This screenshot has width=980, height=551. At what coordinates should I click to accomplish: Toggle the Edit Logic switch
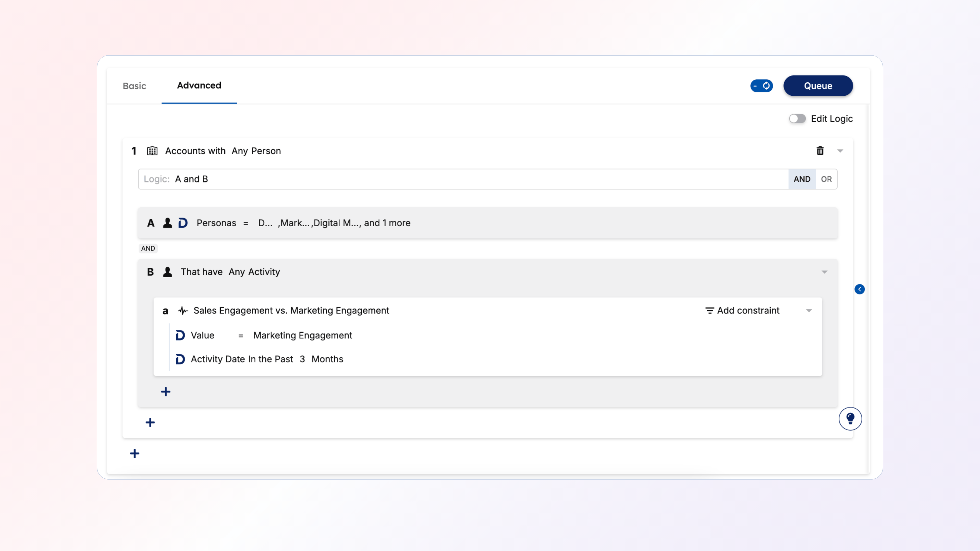797,119
